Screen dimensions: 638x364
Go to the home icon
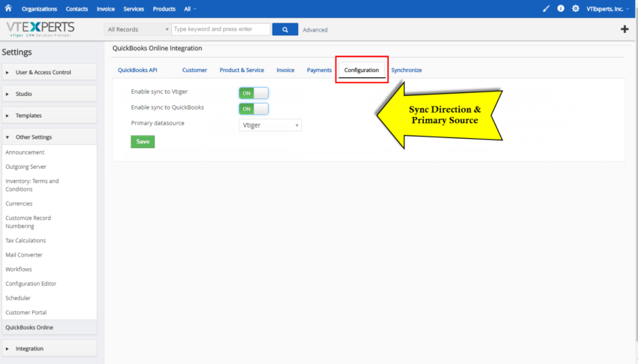[x=8, y=8]
